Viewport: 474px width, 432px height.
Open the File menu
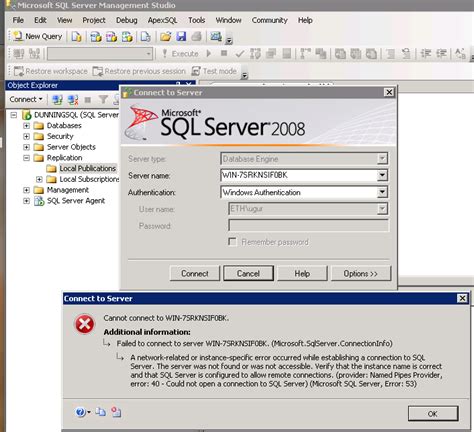18,20
